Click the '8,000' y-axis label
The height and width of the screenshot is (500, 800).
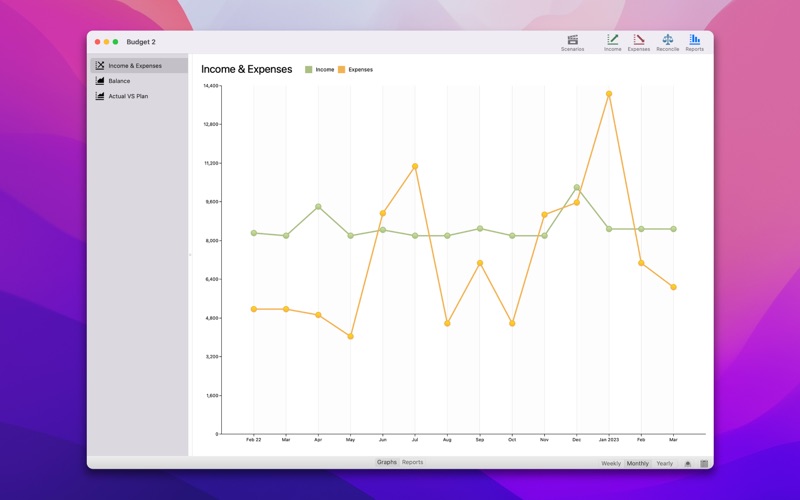coord(212,240)
